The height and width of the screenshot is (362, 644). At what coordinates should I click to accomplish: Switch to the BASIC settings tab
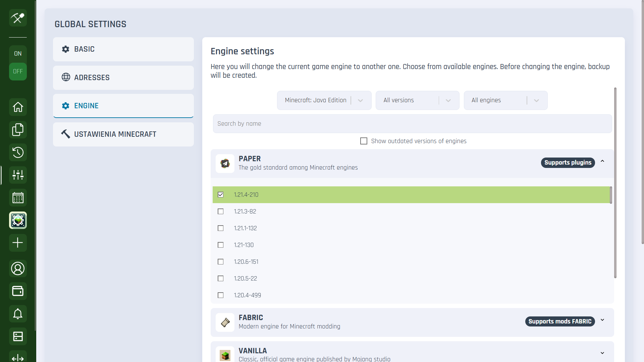pos(123,49)
